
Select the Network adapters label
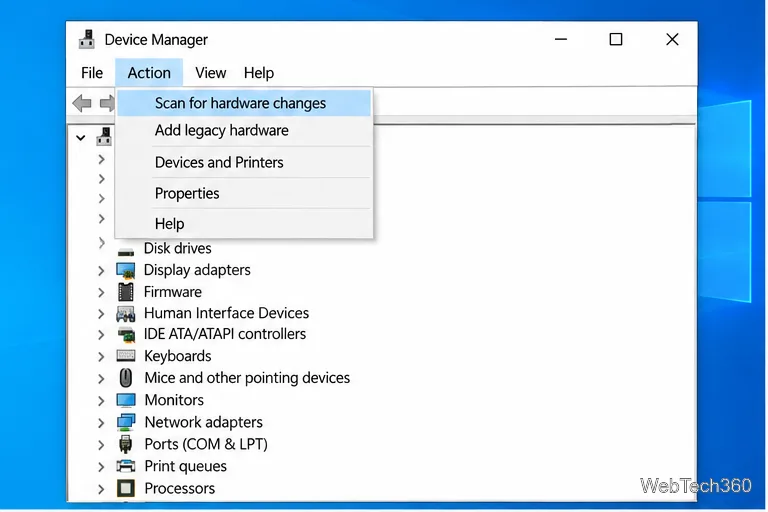204,422
